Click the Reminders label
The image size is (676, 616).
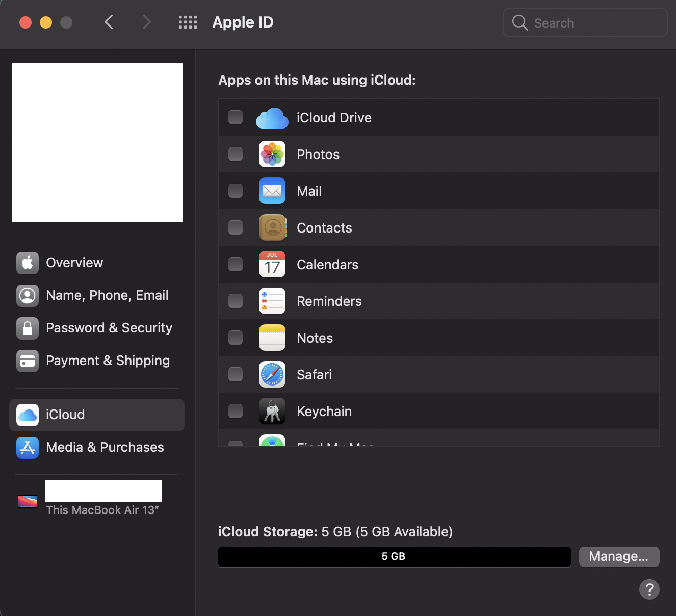click(x=329, y=301)
